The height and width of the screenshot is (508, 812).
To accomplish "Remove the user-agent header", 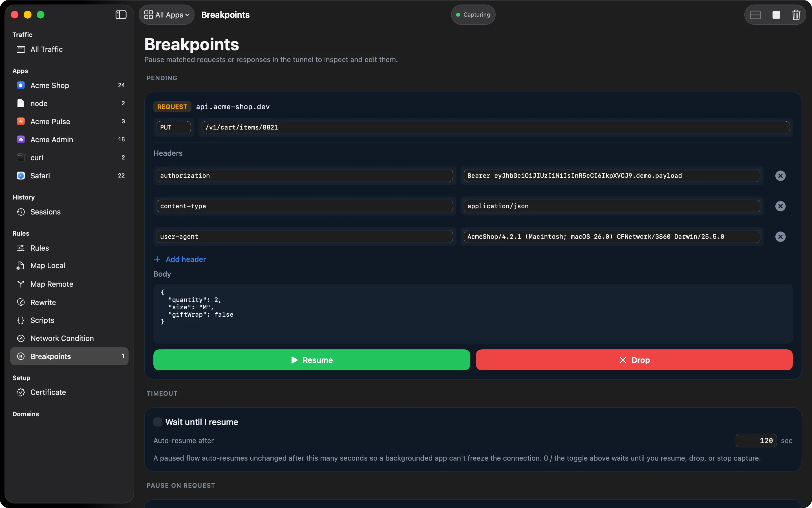I will [780, 237].
